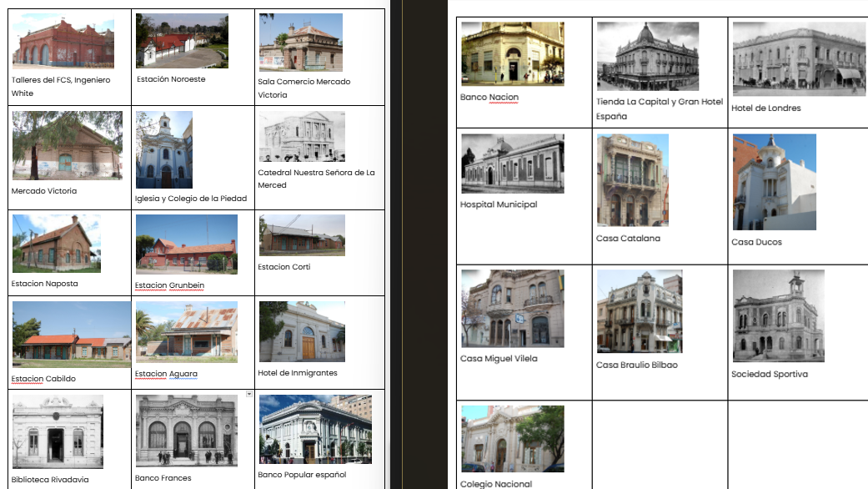Select the Colegio Nacional photo
This screenshot has width=868, height=489.
point(513,439)
